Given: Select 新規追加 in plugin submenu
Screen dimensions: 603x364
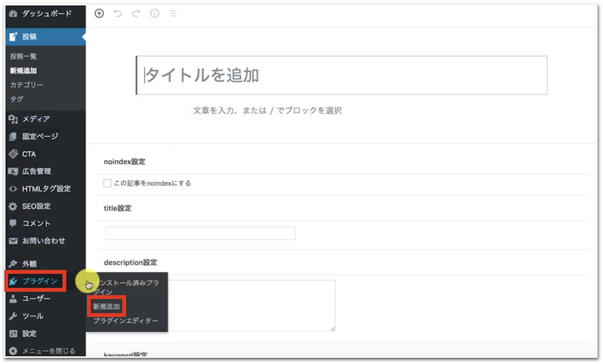Looking at the screenshot, I should [x=107, y=307].
